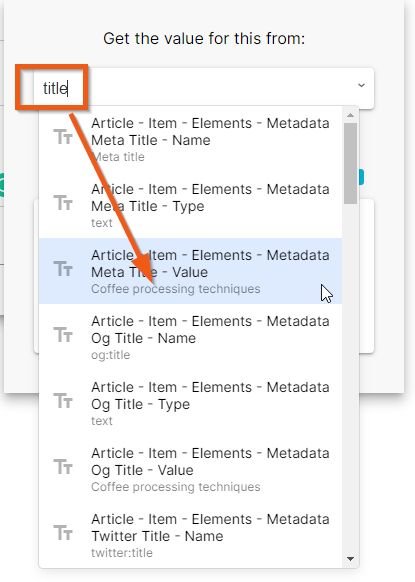Click text icon beside Og Title - Type
The image size is (415, 582).
[63, 400]
